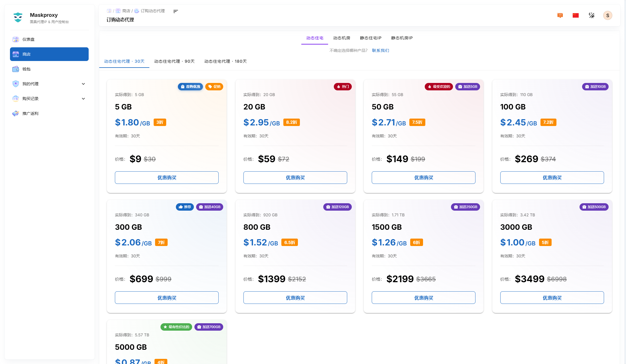The width and height of the screenshot is (626, 364).
Task: Click the 首购优惠 badge on the 5 GB card
Action: point(190,87)
